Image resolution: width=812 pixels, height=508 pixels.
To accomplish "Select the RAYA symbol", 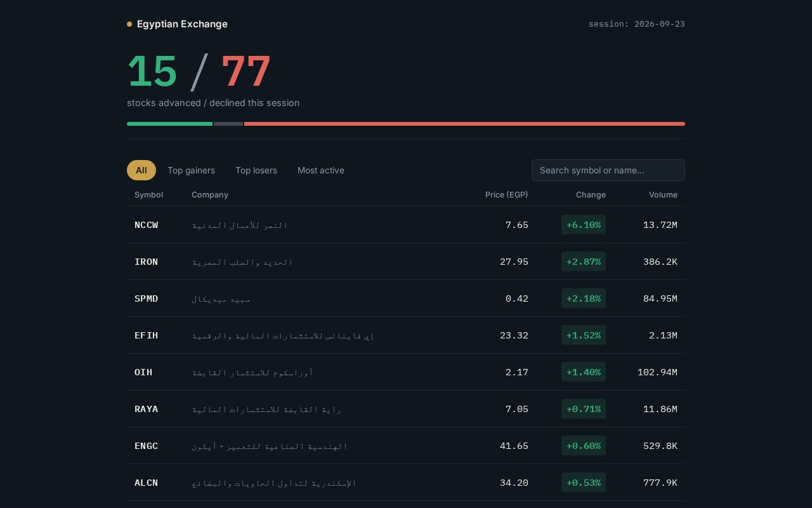I will [x=147, y=409].
